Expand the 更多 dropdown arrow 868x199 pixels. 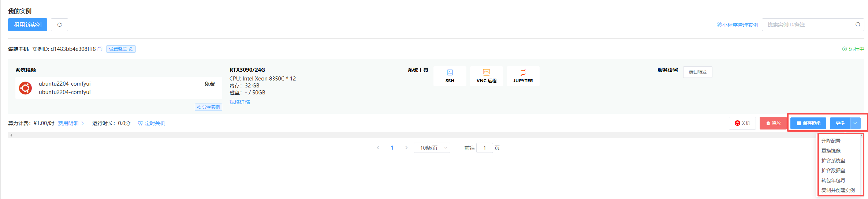(x=855, y=123)
